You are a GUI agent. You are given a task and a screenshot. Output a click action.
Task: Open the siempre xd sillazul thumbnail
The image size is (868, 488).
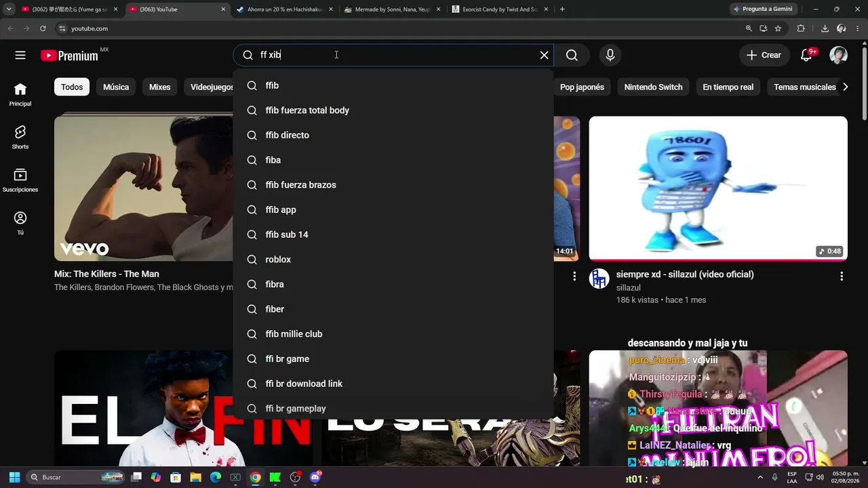pyautogui.click(x=718, y=188)
